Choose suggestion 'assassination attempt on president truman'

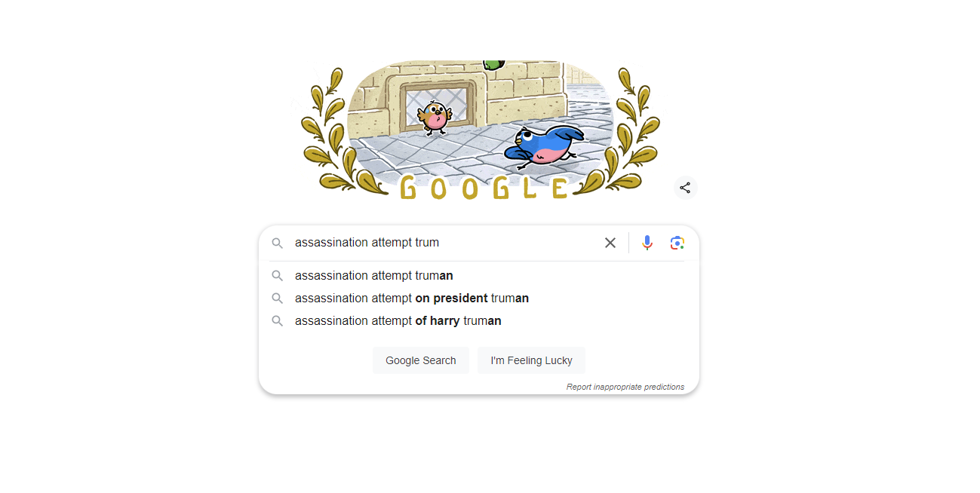(x=478, y=299)
